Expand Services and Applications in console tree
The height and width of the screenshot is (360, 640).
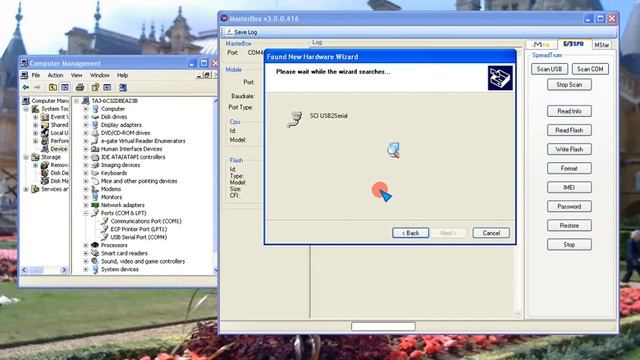coord(26,189)
